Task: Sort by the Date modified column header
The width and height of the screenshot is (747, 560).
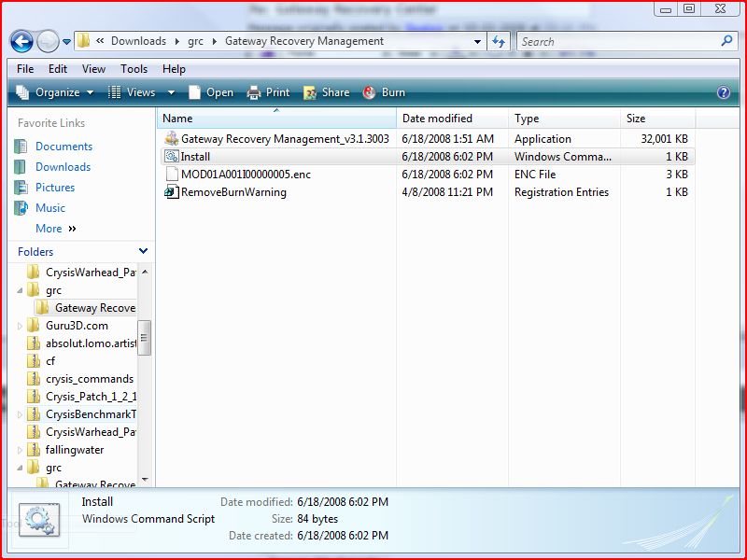Action: tap(452, 119)
